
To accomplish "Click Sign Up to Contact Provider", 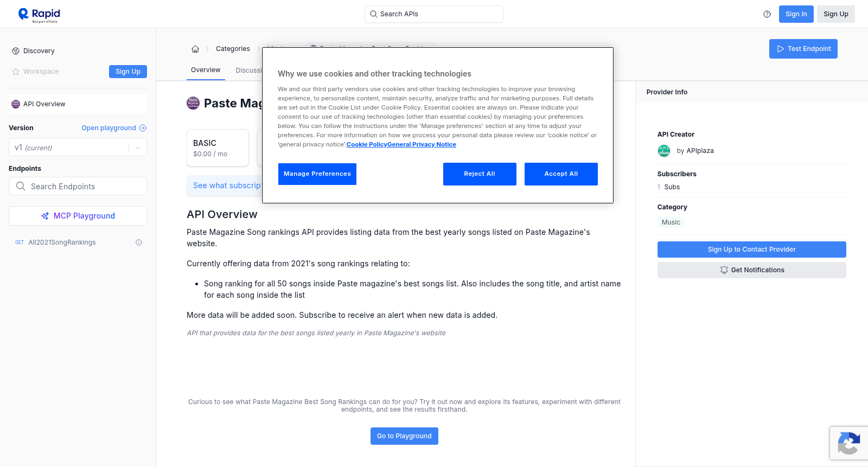I will 752,250.
